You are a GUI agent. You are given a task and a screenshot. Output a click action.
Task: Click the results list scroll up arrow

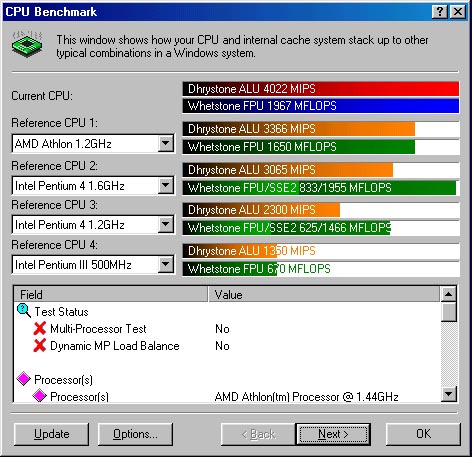(449, 294)
